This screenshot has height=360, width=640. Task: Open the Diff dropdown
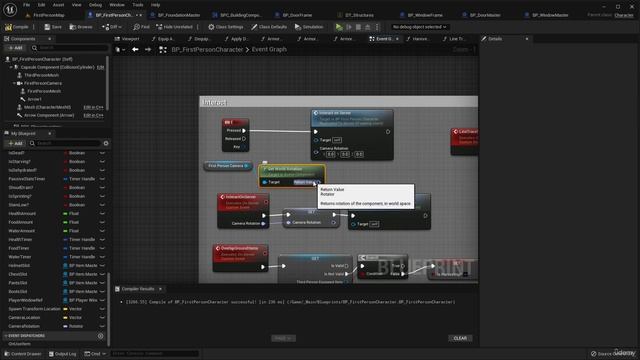coord(112,27)
